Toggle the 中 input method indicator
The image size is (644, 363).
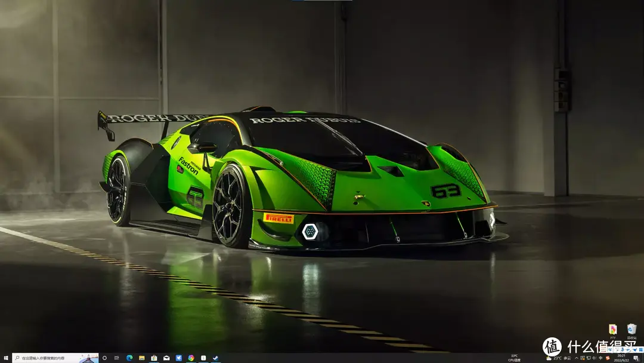click(x=600, y=358)
